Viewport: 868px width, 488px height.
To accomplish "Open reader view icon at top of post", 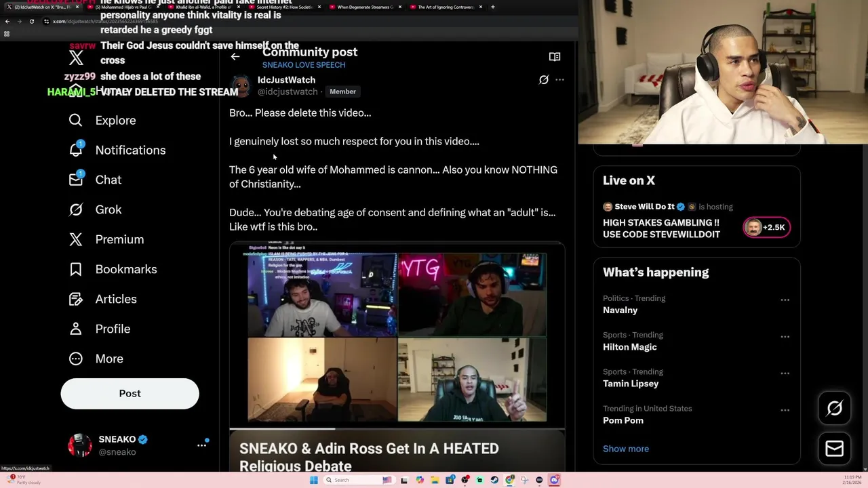I will click(555, 57).
